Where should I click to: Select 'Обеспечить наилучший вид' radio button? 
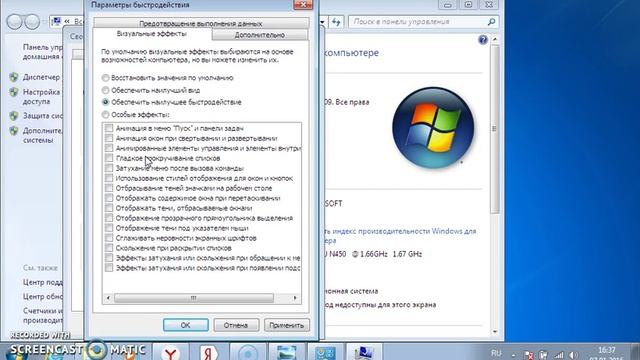point(105,90)
